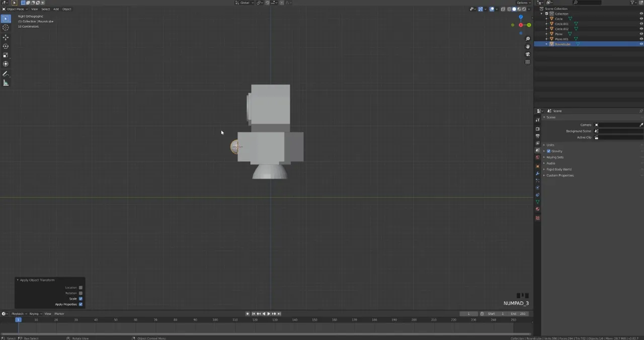Viewport: 644px width, 340px height.
Task: Open the viewport shading options dropdown
Action: [x=529, y=9]
